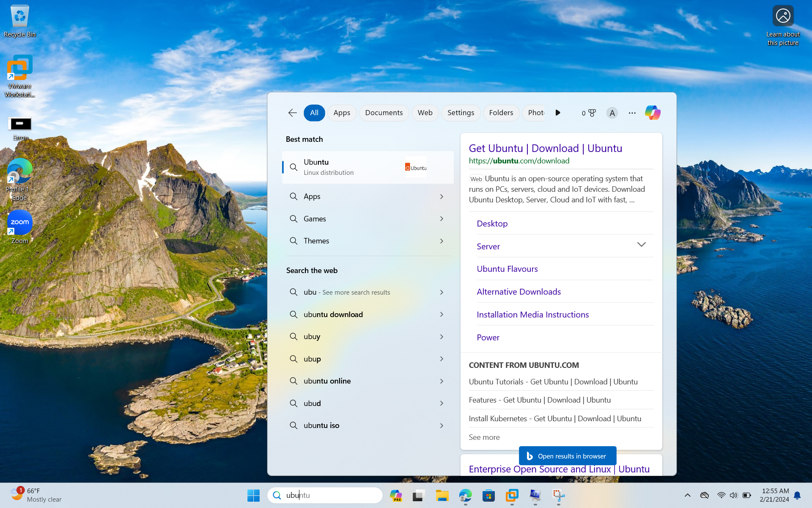Open the weather widget showing 66°F

coord(36,495)
